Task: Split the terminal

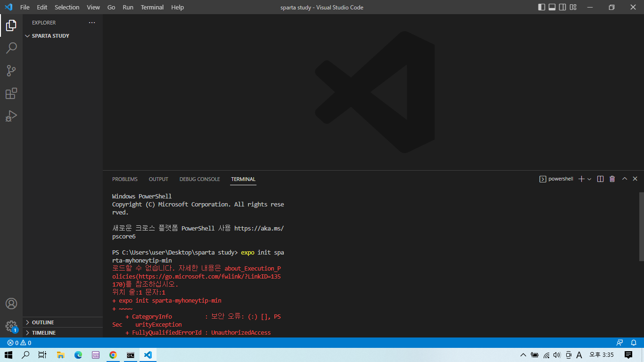Action: click(601, 179)
